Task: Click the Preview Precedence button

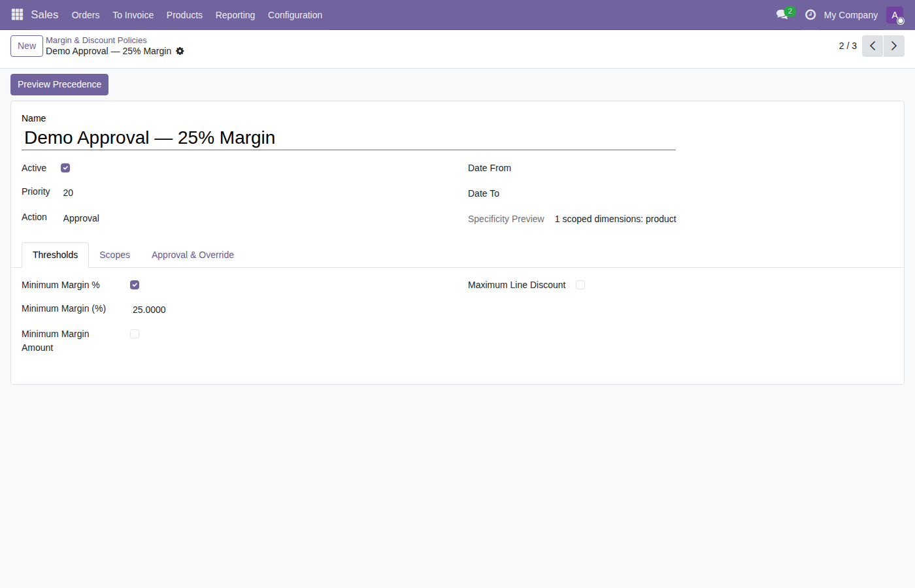Action: coord(59,84)
